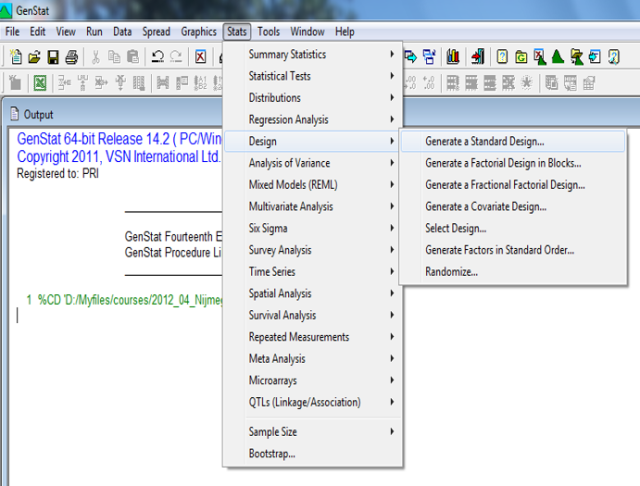Screen dimensions: 640x486
Task: Click the green Excel spreadsheet icon
Action: click(40, 83)
